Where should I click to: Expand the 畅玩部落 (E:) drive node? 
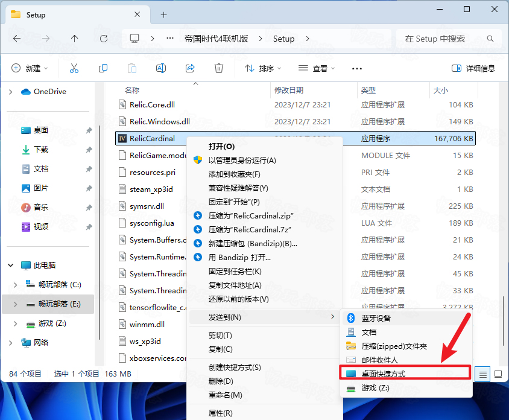coord(15,304)
